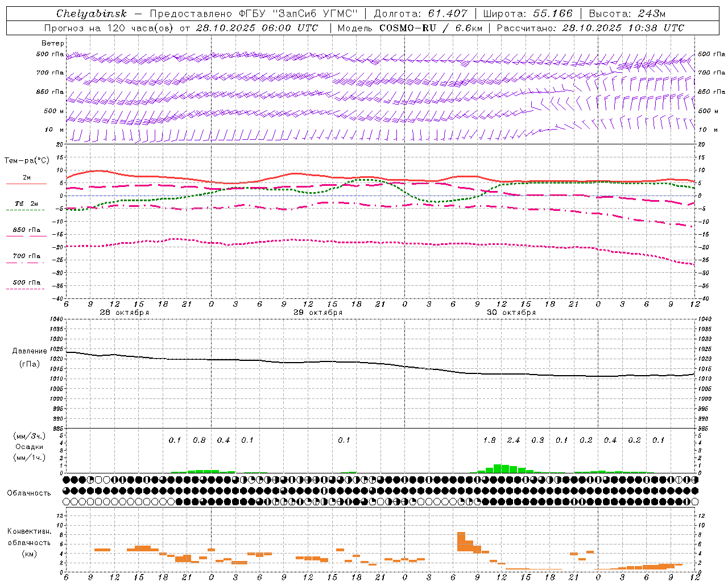Click the Chelyabinsk station title

(x=92, y=14)
